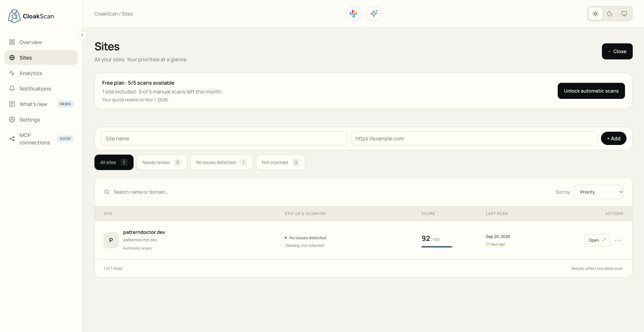Click the Close button
Viewport: 644px width, 332px height.
click(x=617, y=51)
